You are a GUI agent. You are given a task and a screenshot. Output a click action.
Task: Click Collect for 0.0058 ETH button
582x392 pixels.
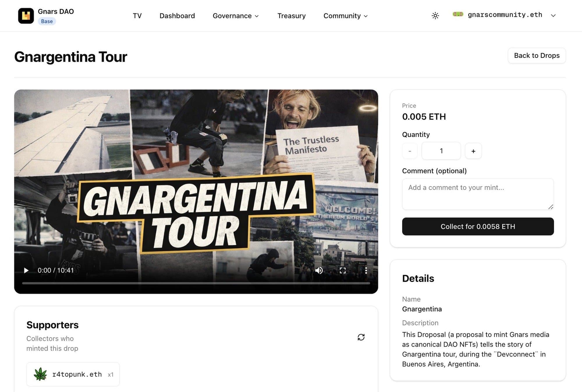point(478,226)
